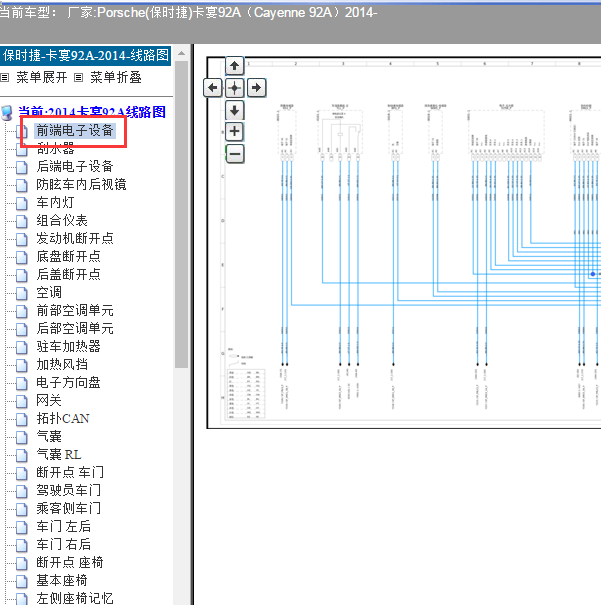The height and width of the screenshot is (605, 601).
Task: Open the 拓扑CAN diagram
Action: tap(63, 418)
